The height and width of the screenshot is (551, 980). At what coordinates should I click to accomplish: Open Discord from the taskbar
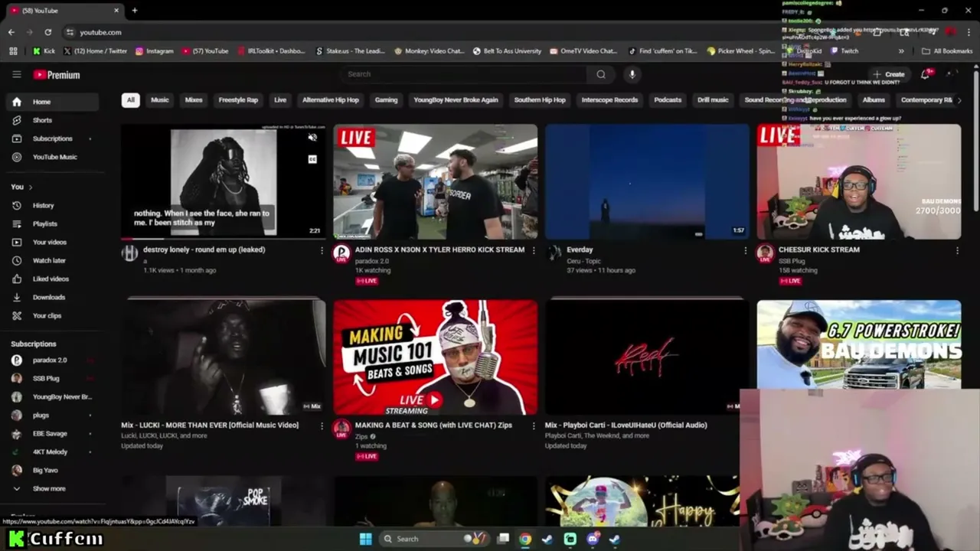tap(593, 539)
